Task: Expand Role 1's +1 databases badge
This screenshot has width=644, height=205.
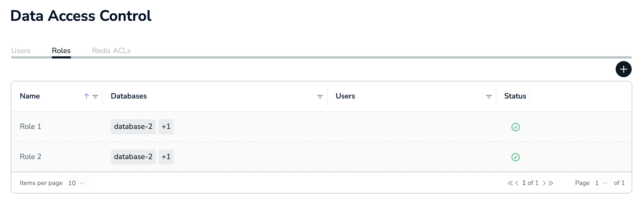Action: [166, 127]
